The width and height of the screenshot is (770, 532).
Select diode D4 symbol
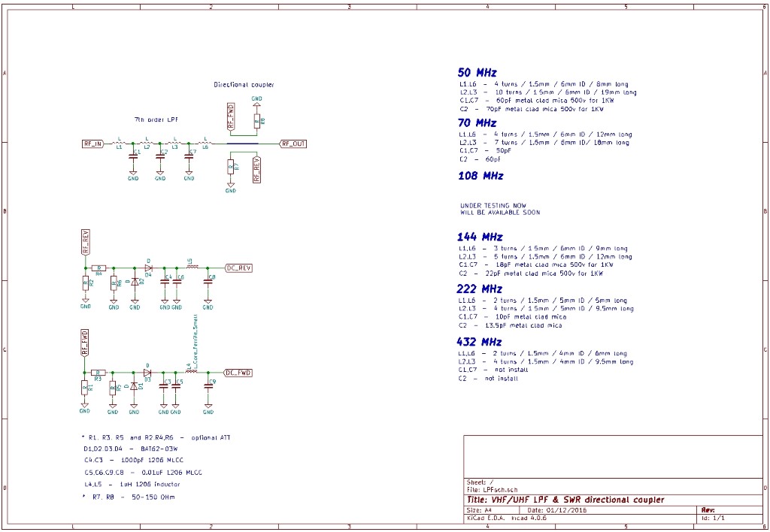148,268
